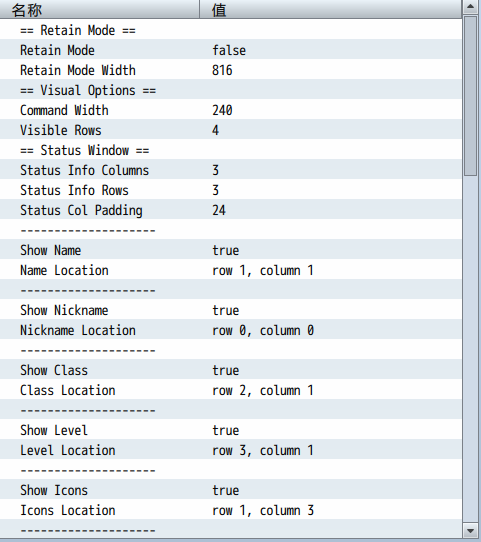Click the Visible Rows value 4
The height and width of the screenshot is (542, 481).
(215, 131)
